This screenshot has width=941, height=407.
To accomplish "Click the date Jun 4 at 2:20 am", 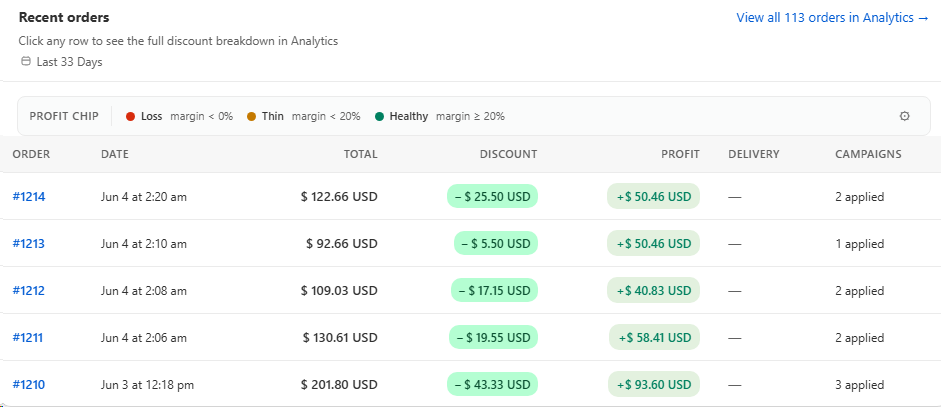I will (144, 196).
